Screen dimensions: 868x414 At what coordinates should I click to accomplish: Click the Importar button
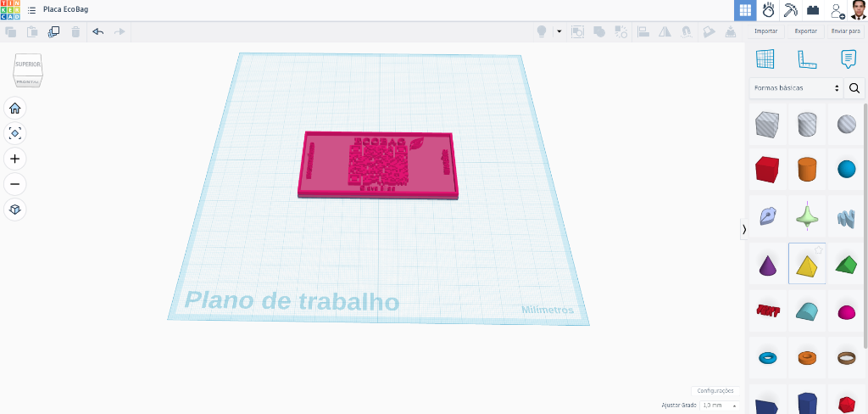coord(766,31)
